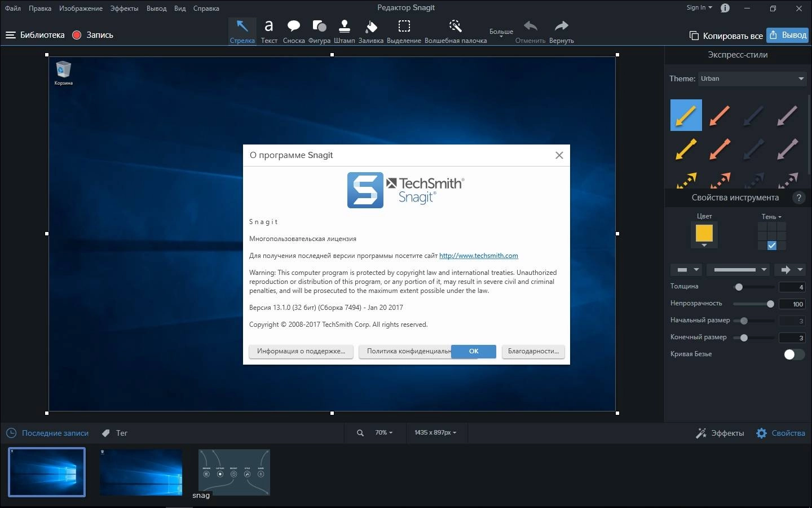Open the 70% zoom level dropdown
Image resolution: width=812 pixels, height=508 pixels.
pyautogui.click(x=383, y=432)
